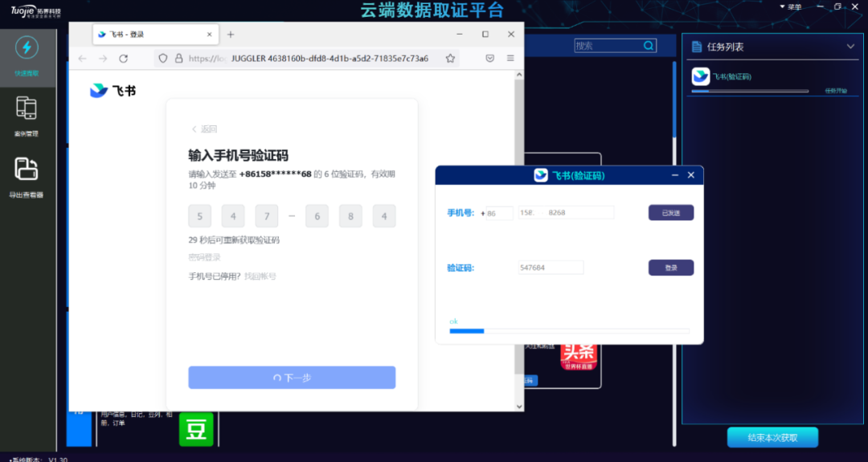Click the phone number field in dialog

pos(566,212)
